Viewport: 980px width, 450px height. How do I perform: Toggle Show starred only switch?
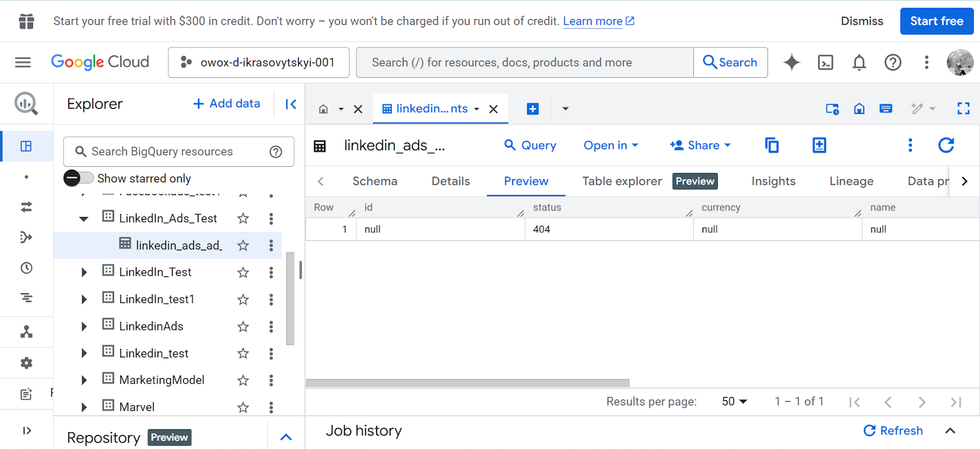[x=78, y=178]
